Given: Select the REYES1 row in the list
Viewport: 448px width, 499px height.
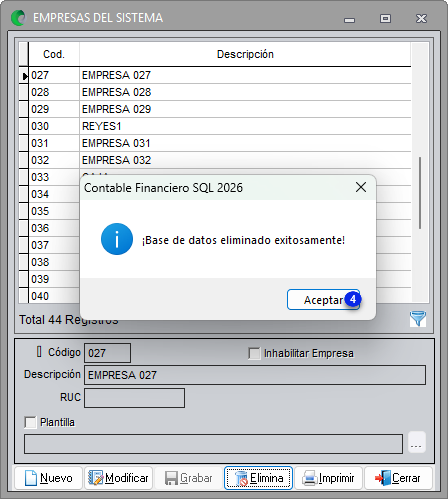Looking at the screenshot, I should [x=220, y=126].
